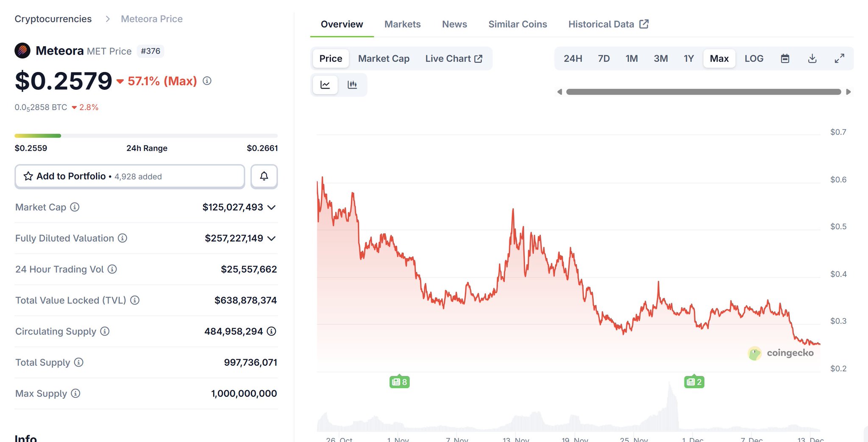Open the calendar date range picker
This screenshot has height=442, width=868.
785,58
